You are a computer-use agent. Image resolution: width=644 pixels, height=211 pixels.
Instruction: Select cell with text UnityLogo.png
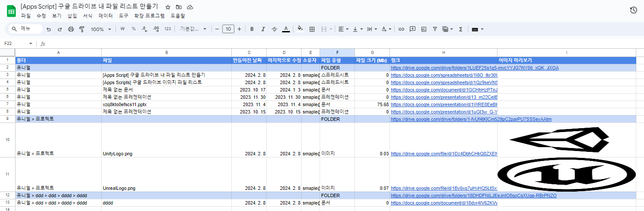point(166,140)
